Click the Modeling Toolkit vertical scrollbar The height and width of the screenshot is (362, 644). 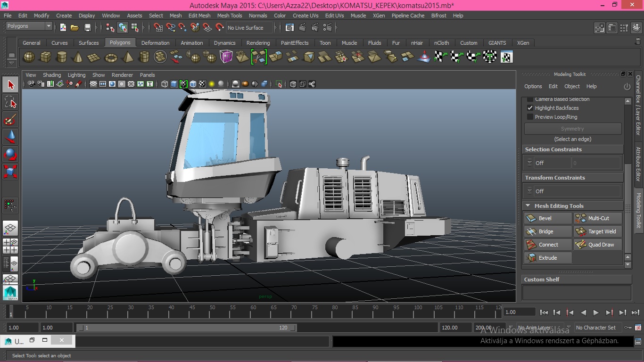627,208
